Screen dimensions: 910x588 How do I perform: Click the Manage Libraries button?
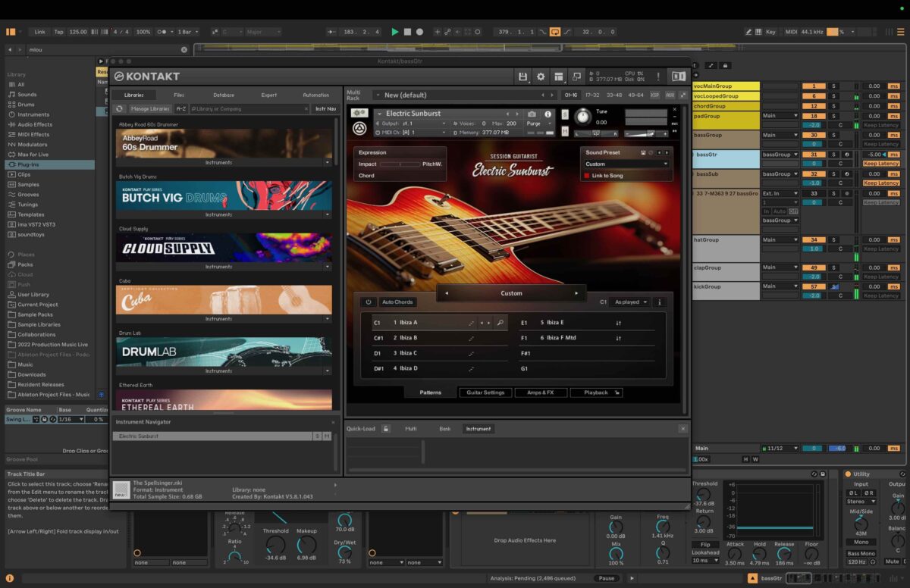point(150,108)
